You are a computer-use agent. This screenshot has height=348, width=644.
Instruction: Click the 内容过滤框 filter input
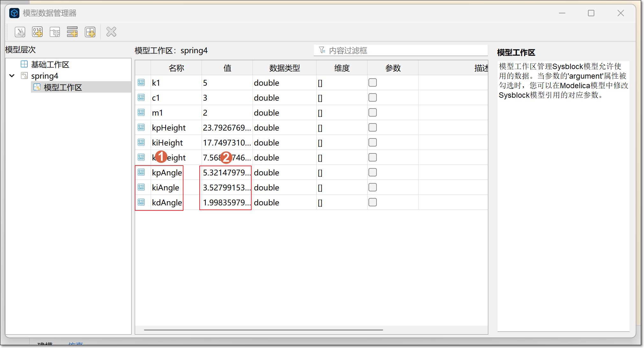point(401,50)
